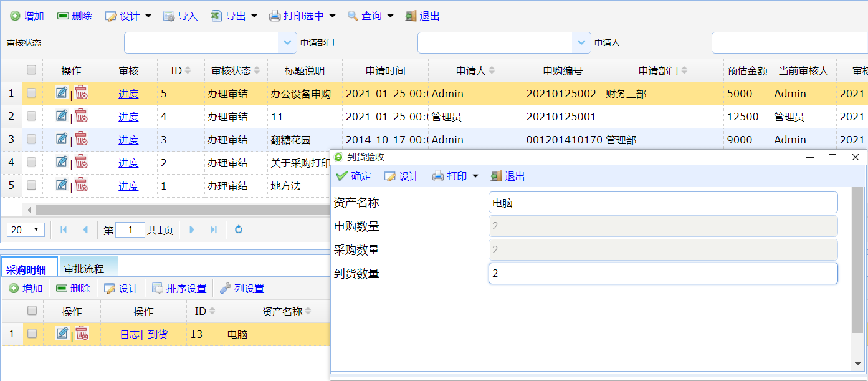The height and width of the screenshot is (381, 868).
Task: Click 导入 import toolbar button
Action: 180,16
